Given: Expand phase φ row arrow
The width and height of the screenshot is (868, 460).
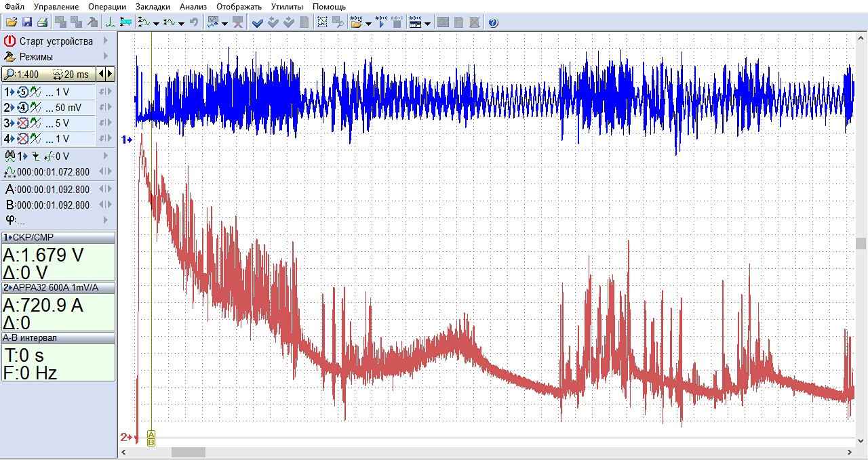Looking at the screenshot, I should (x=106, y=219).
